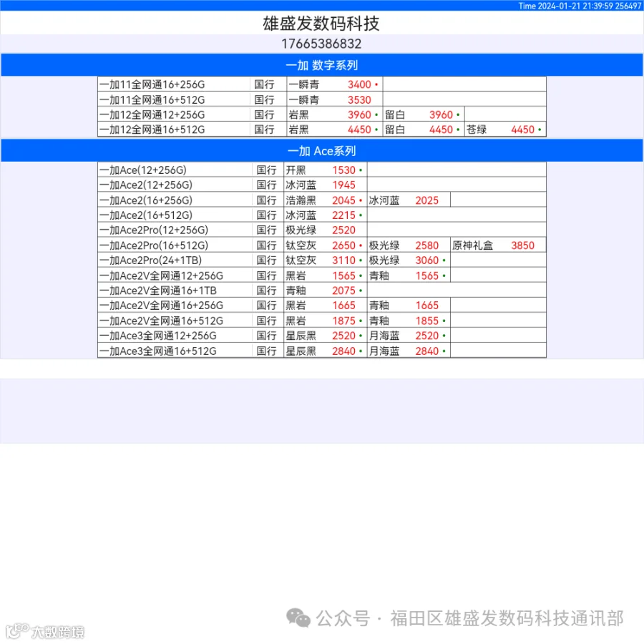Click 极光绿 price 2520 in Ace2Pro(12+256G) row

[343, 230]
